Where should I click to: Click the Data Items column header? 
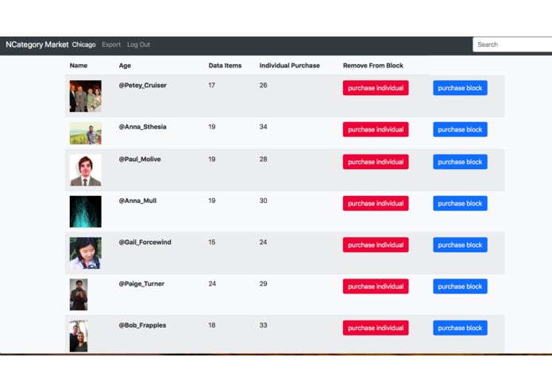pos(225,65)
